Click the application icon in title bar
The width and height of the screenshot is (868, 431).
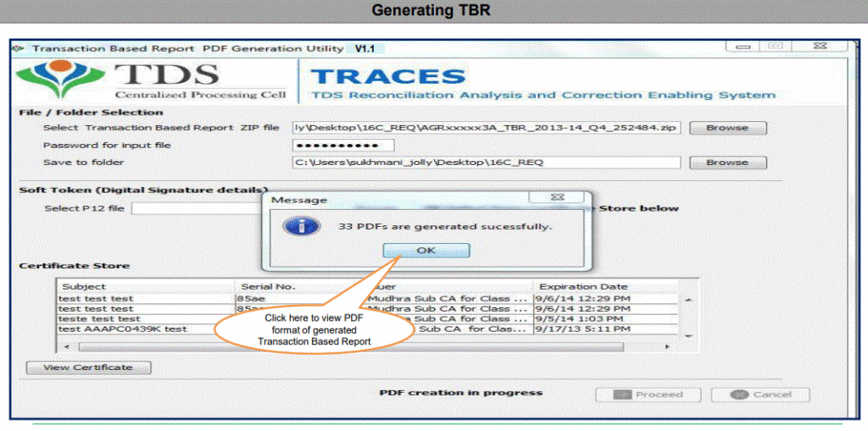pyautogui.click(x=20, y=49)
